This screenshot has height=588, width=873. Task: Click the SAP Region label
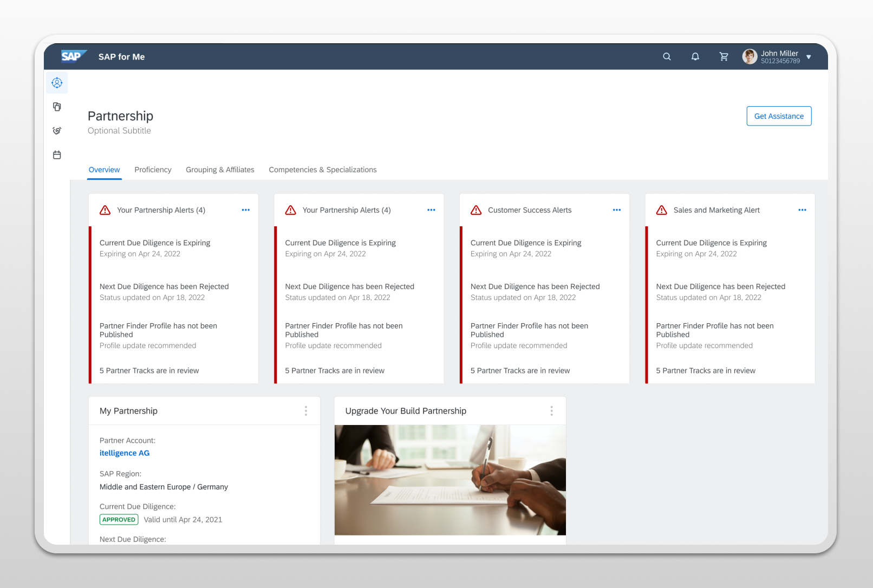point(120,474)
